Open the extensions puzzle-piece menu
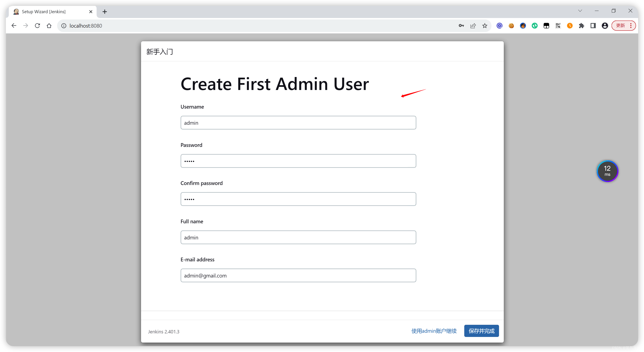The height and width of the screenshot is (352, 644). (581, 26)
